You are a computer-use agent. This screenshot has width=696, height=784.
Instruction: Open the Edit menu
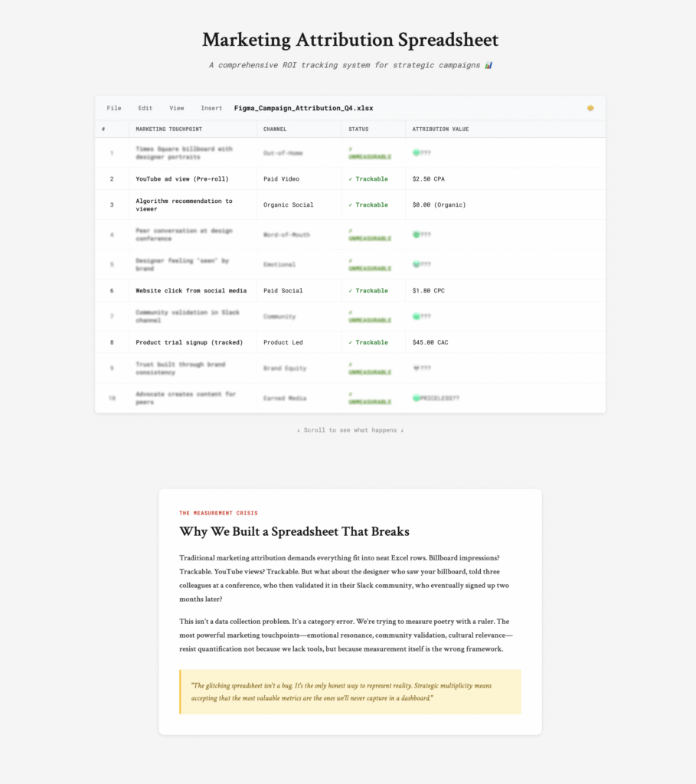145,108
